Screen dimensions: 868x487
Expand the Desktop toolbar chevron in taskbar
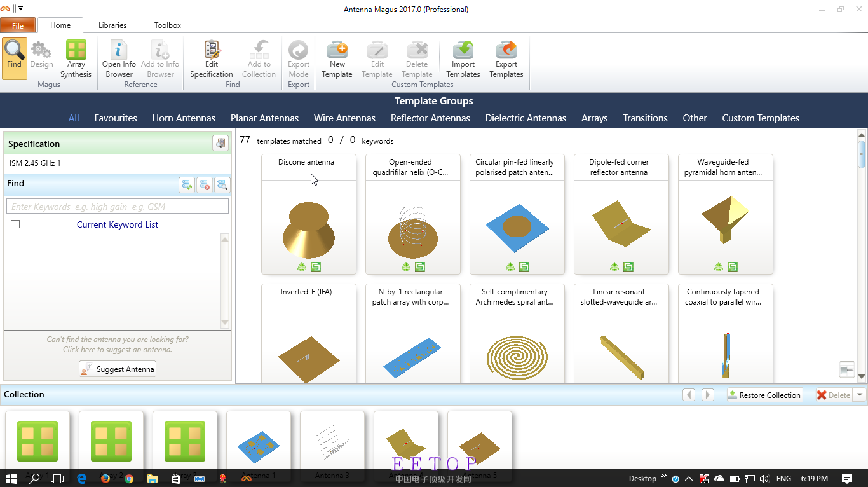click(x=664, y=476)
